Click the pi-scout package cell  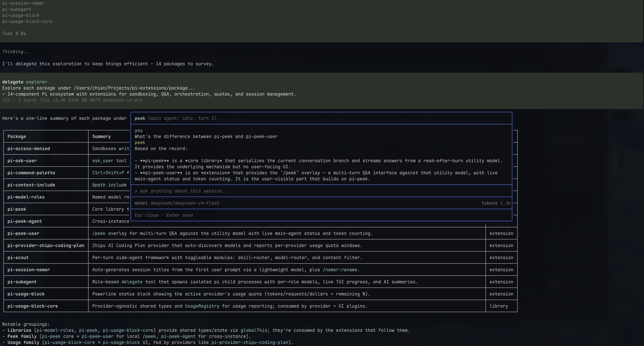46,258
